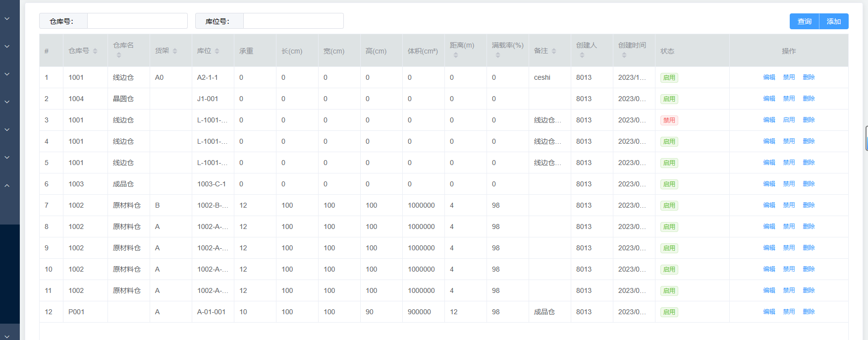The height and width of the screenshot is (340, 868).
Task: Disable row 12 location A-01-001
Action: coord(789,312)
